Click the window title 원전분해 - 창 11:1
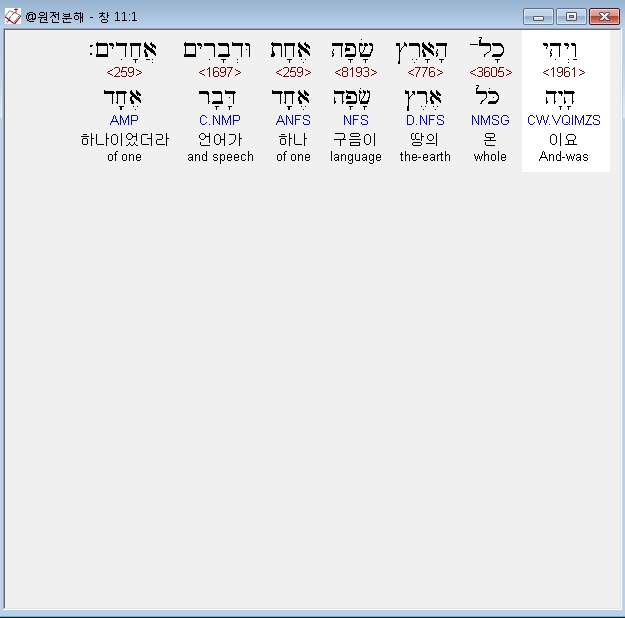Viewport: 625px width, 618px height. pos(81,17)
